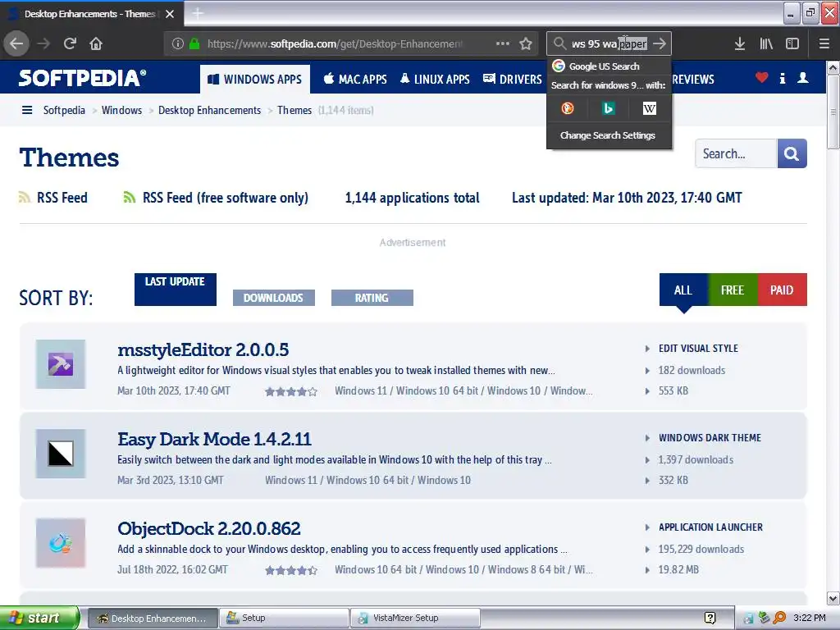The height and width of the screenshot is (630, 840).
Task: Click the red heart favorites icon
Action: click(761, 78)
